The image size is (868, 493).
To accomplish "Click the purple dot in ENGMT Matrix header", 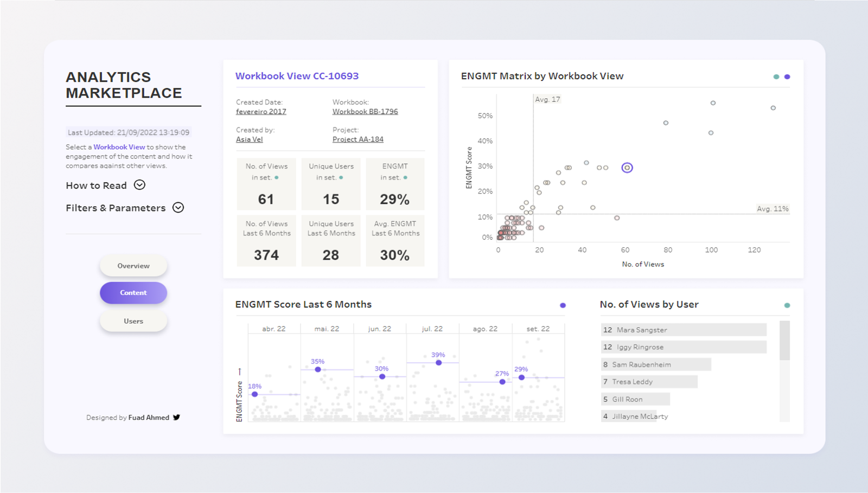I will (787, 77).
